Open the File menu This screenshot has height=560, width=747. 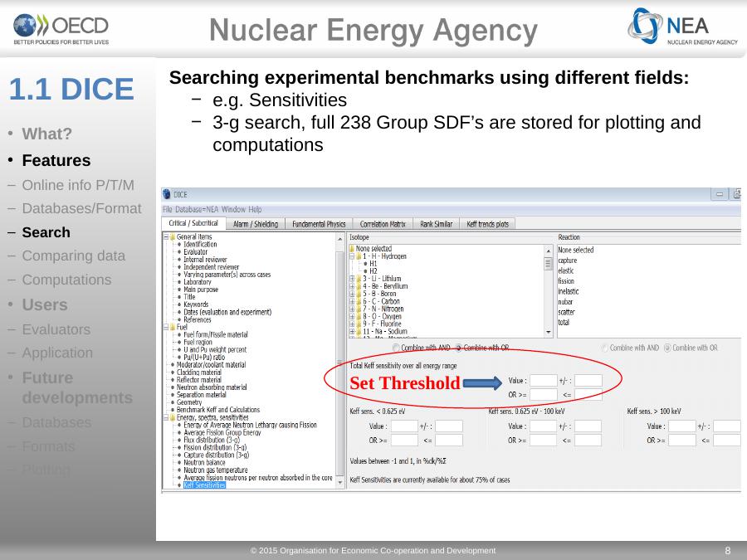point(167,209)
